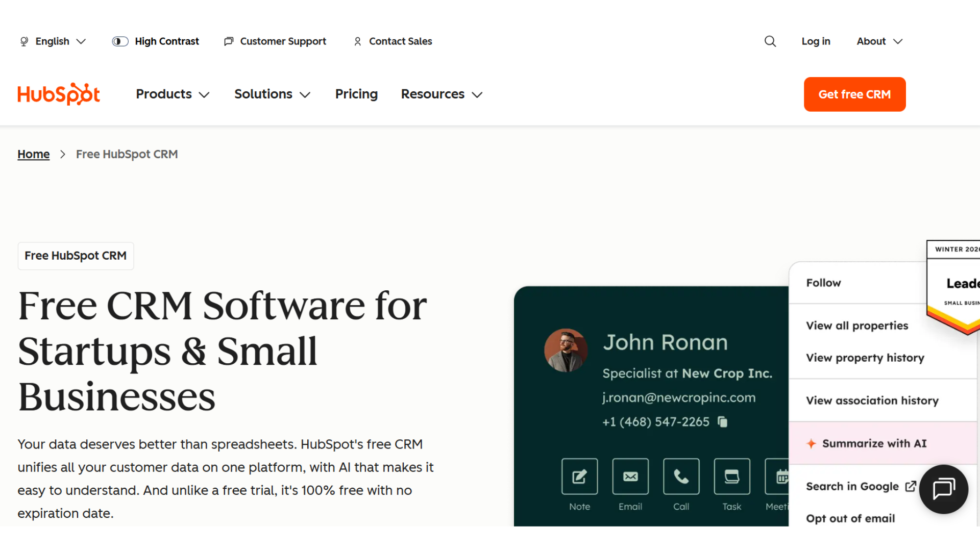The width and height of the screenshot is (980, 551).
Task: Expand the About dropdown
Action: tap(879, 41)
